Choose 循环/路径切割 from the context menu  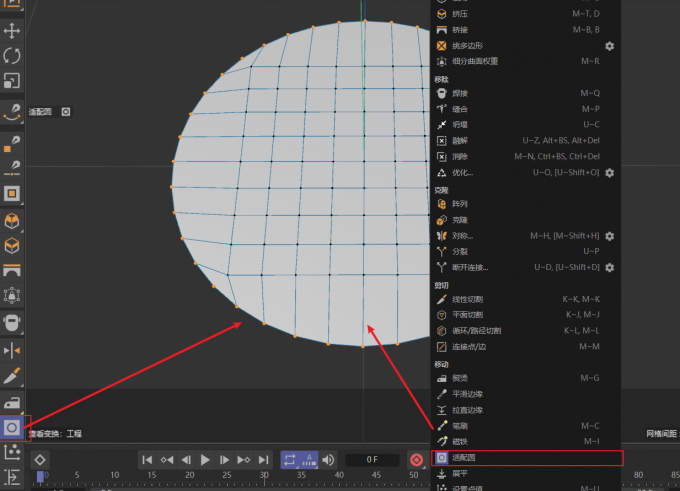tap(526, 331)
